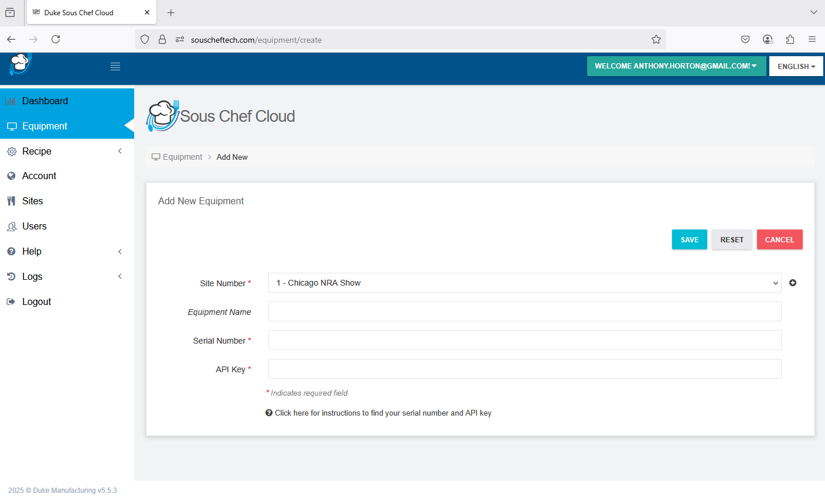Click the Sous Chef Cloud page logo
Image resolution: width=825 pixels, height=504 pixels.
click(220, 116)
